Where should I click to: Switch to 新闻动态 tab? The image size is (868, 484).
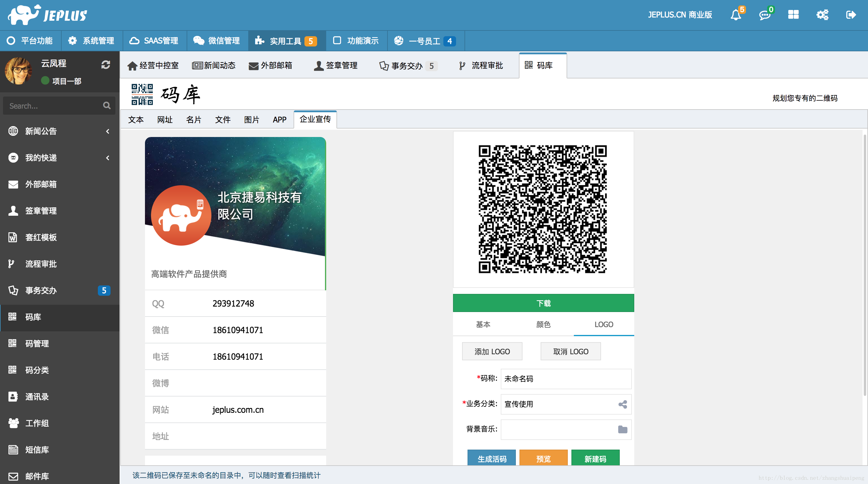[x=214, y=66]
